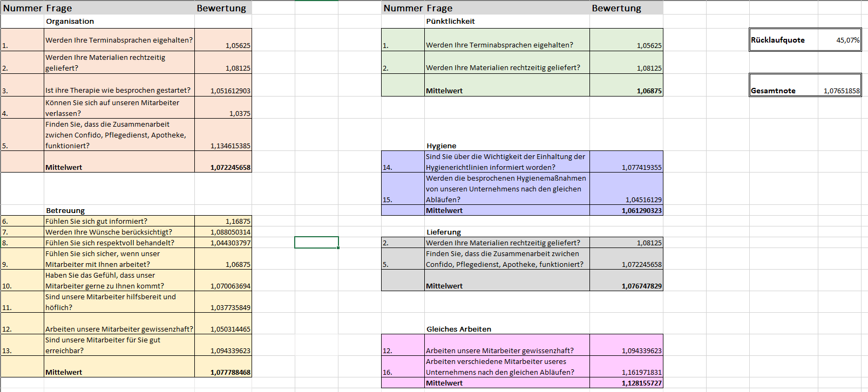
Task: Click the question 'Haben Sie das Gefühl, dass unser Mitarbeiter…'
Action: 119,280
